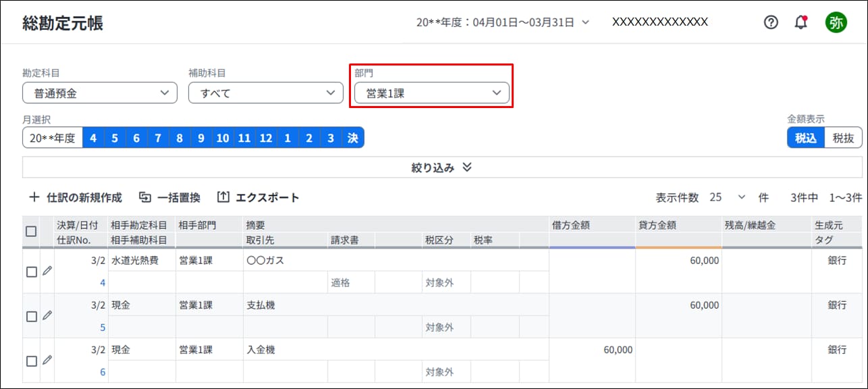Check the 水道光熱費 row checkbox
Screen dimensions: 868x389
click(x=31, y=271)
